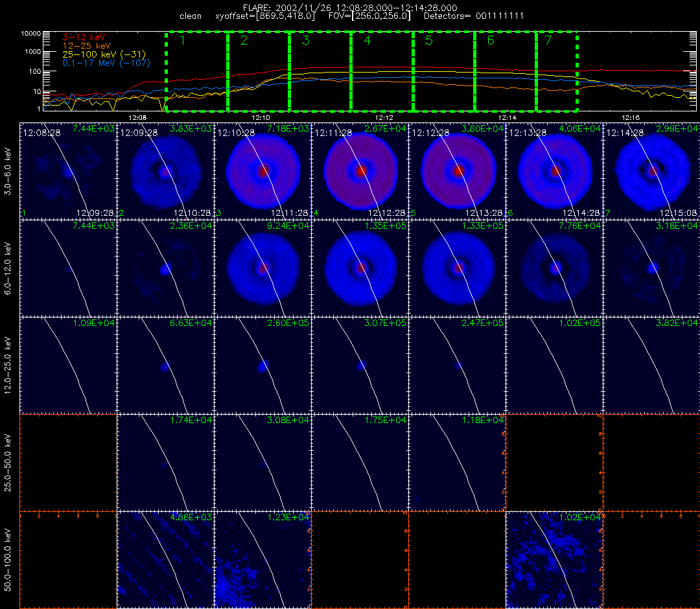
Task: Open the 3-6 keV image starting 12:08:28
Action: pyautogui.click(x=68, y=171)
